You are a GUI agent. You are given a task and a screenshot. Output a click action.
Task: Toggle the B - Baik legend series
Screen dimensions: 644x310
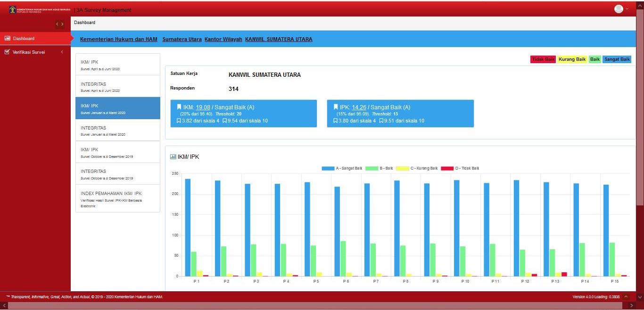[379, 168]
